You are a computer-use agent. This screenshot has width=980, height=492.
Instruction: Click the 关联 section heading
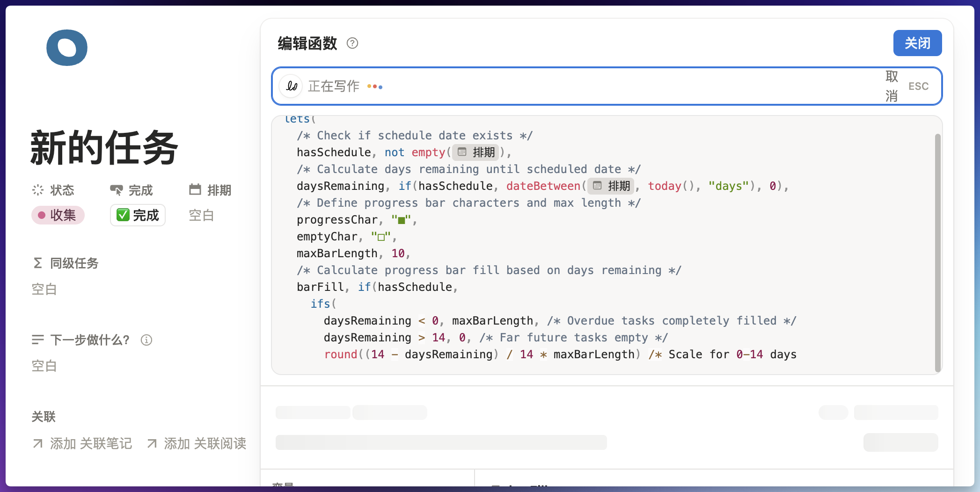coord(44,416)
